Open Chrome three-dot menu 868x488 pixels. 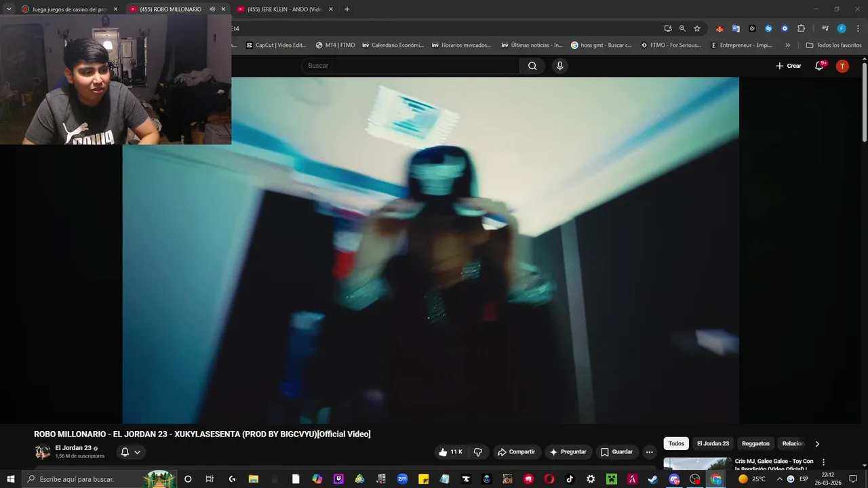(x=856, y=28)
